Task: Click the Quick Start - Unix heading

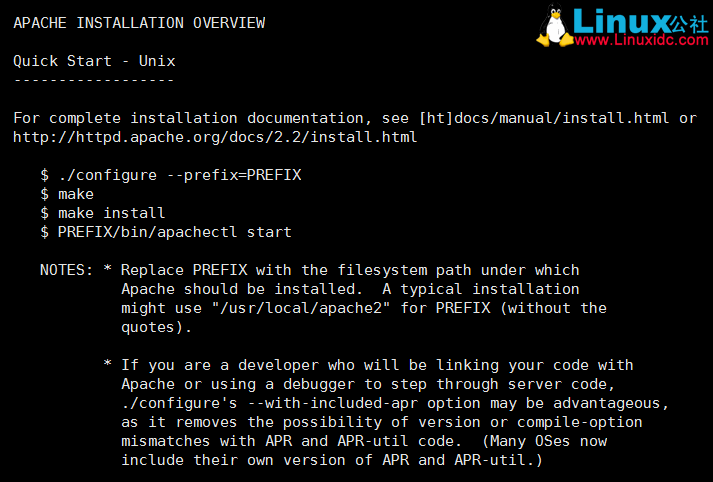Action: pyautogui.click(x=94, y=61)
